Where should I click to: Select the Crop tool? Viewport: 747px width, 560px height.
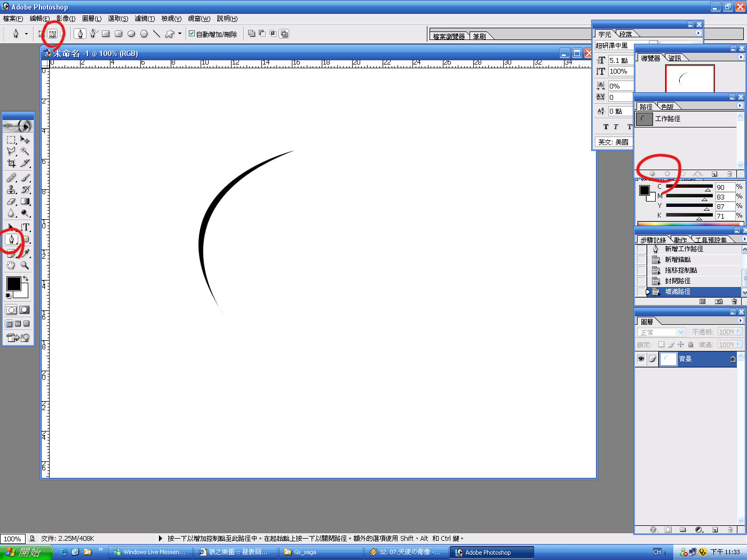click(x=11, y=164)
